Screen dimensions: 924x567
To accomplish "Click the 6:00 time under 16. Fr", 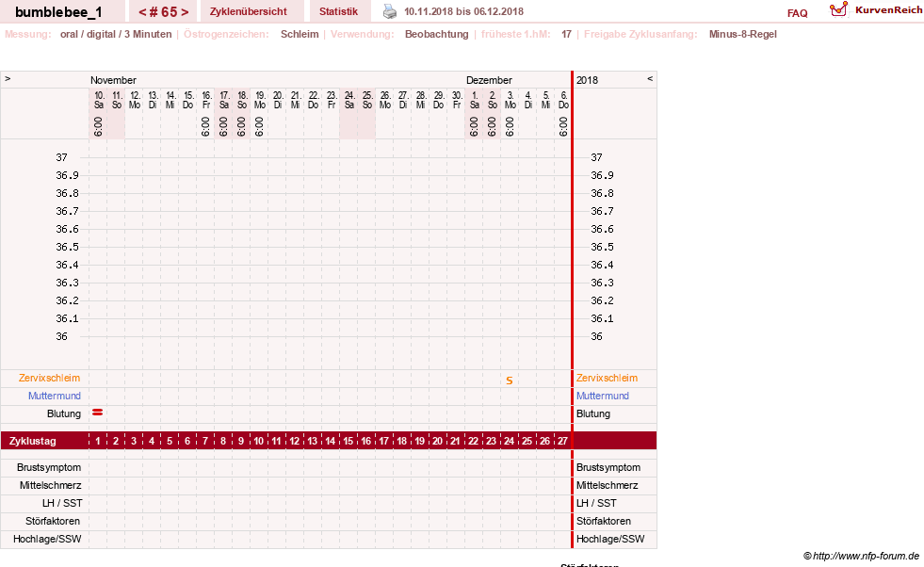I will point(205,127).
